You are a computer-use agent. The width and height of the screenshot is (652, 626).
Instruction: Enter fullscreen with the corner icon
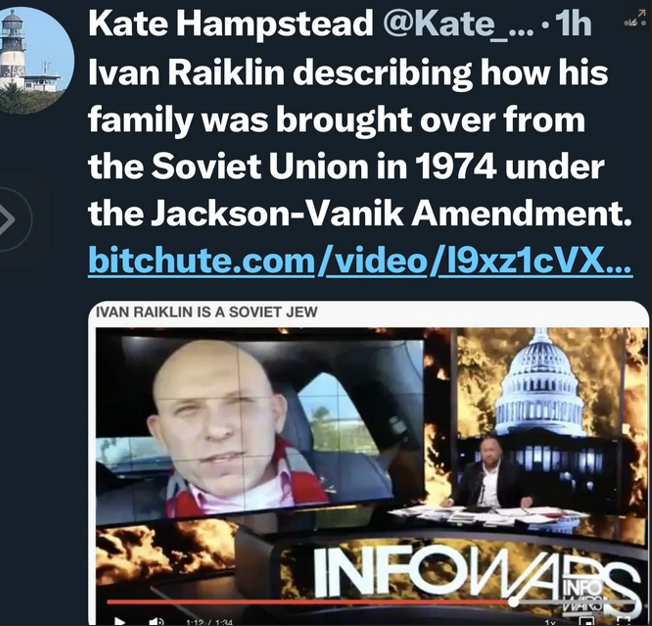[622, 621]
